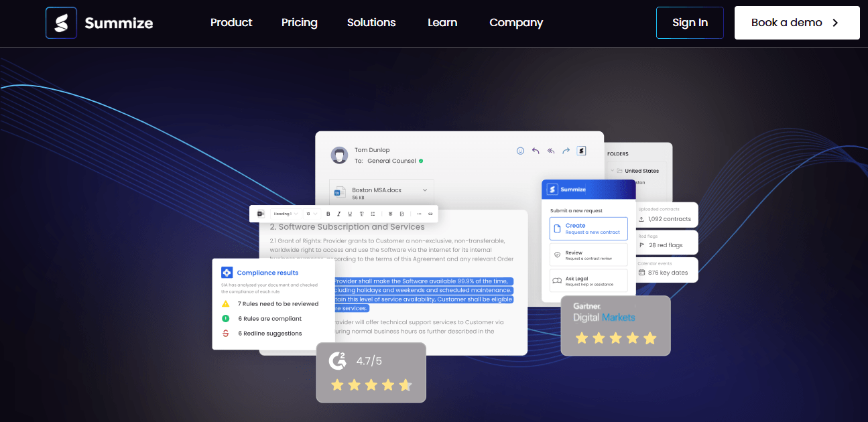Open the Pricing menu item
The width and height of the screenshot is (868, 422).
coord(299,23)
